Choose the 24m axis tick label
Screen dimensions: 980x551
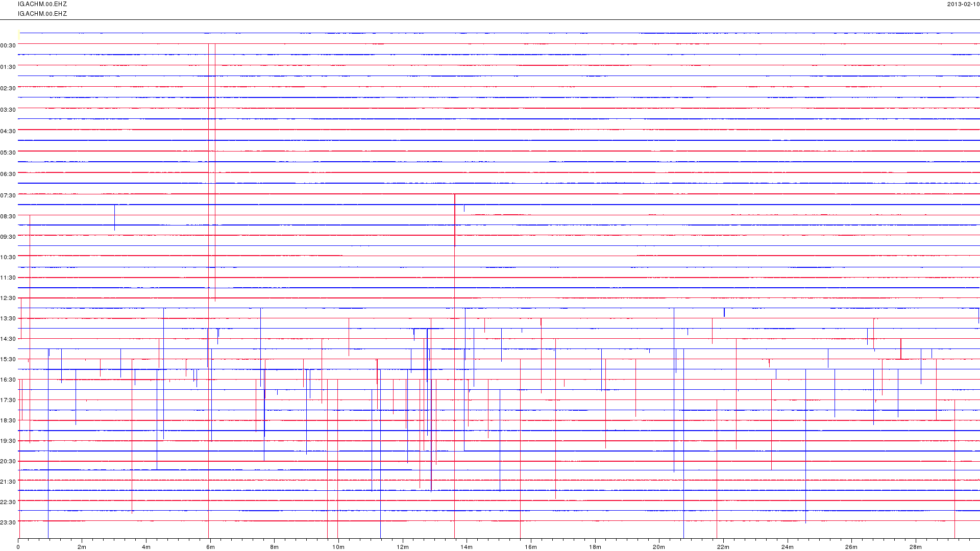(788, 547)
